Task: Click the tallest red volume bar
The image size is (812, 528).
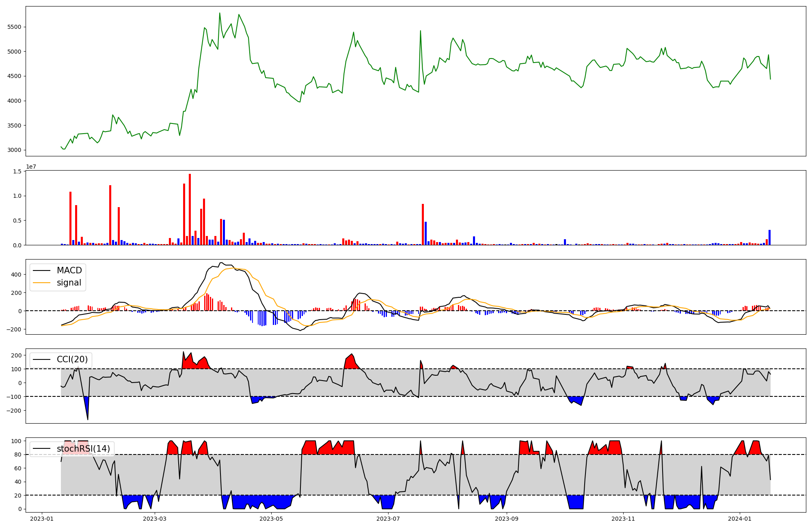Action: (x=190, y=209)
